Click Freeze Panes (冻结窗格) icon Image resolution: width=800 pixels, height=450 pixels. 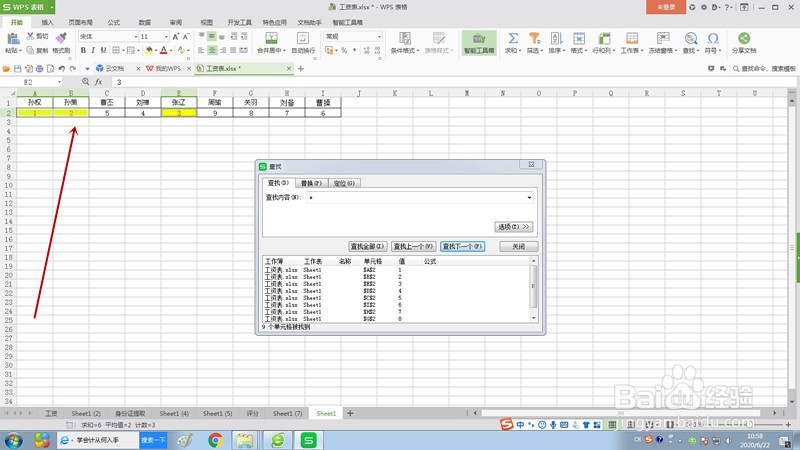pos(663,38)
